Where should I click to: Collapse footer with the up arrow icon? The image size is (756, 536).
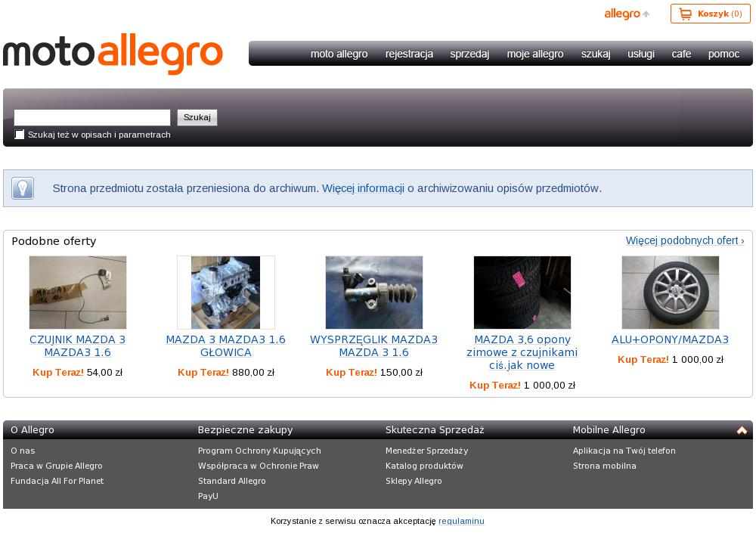coord(742,430)
